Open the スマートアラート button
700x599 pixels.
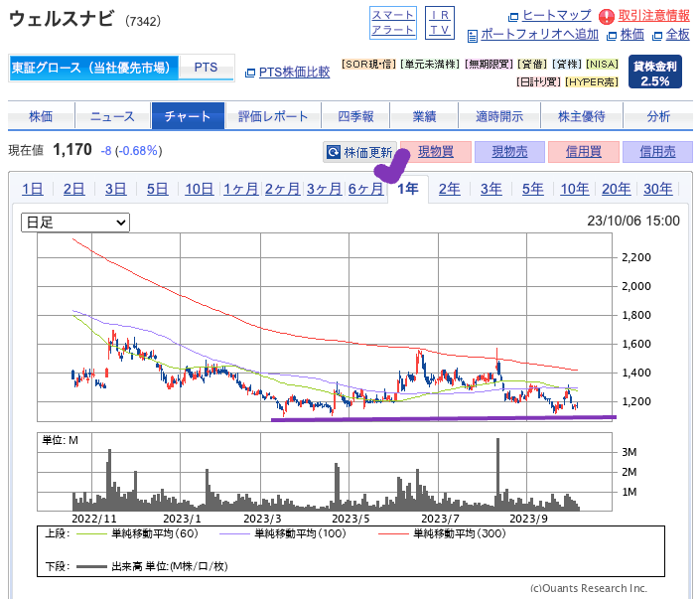pyautogui.click(x=393, y=23)
